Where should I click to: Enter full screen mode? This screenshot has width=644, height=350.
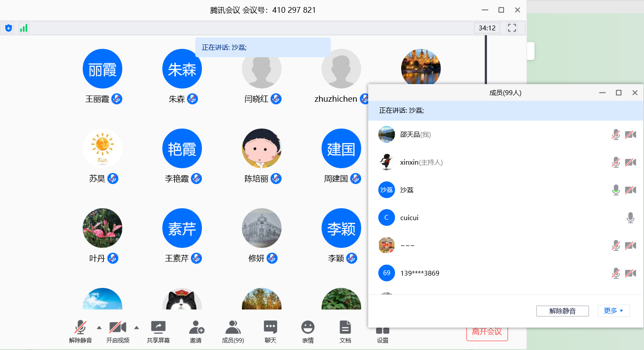click(x=512, y=28)
